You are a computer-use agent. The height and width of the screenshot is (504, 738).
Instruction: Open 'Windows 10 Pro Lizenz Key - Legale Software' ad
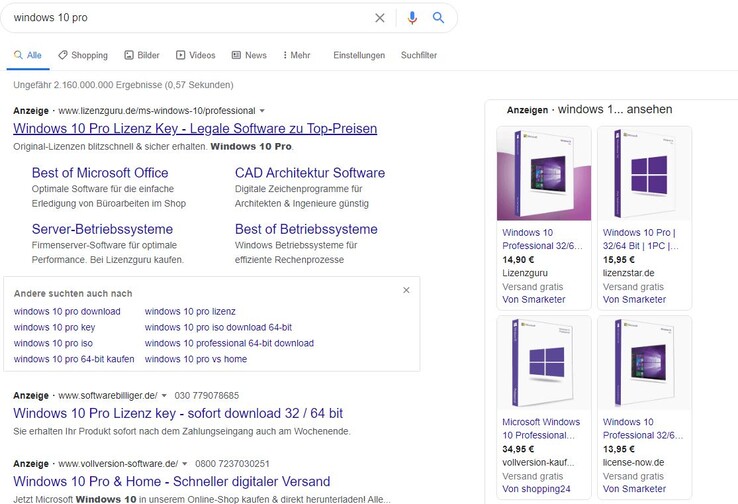point(195,128)
